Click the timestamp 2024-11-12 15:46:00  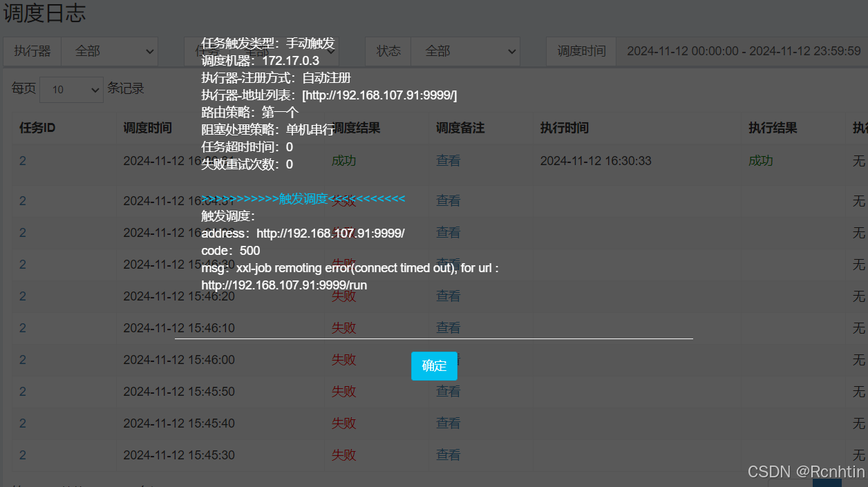point(179,359)
